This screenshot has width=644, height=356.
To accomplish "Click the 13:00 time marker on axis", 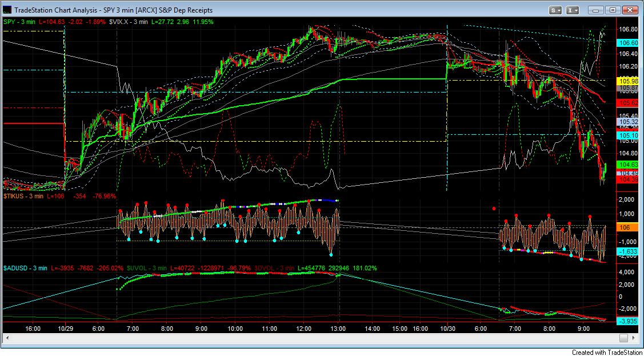I will pyautogui.click(x=338, y=329).
